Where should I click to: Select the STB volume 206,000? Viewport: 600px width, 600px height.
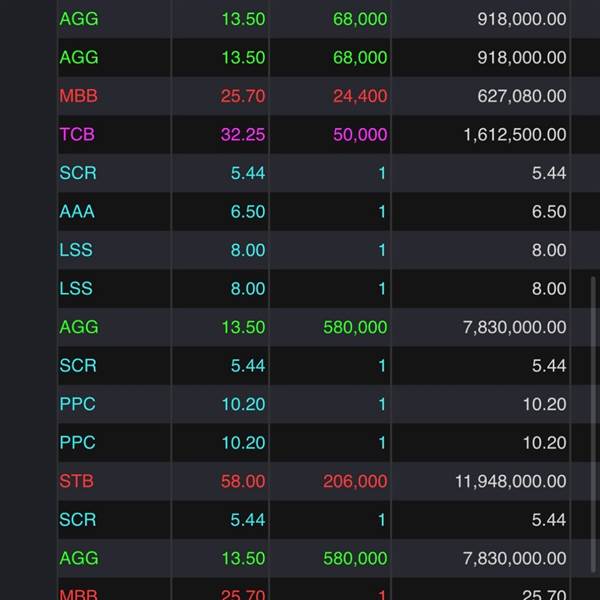tap(355, 481)
